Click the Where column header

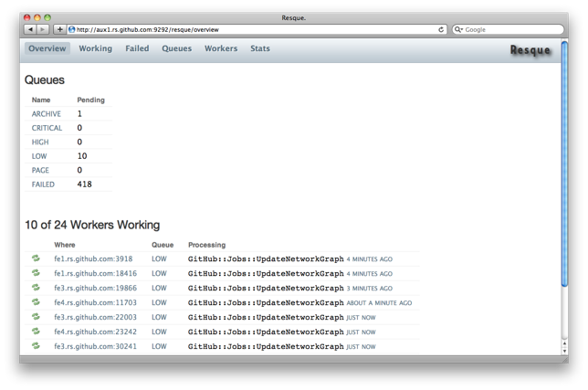[x=65, y=245]
